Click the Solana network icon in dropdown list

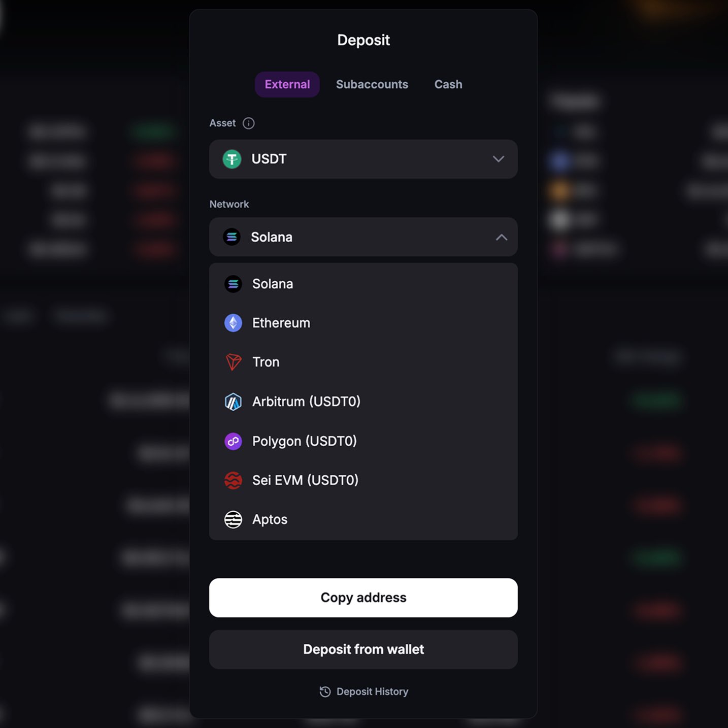pyautogui.click(x=233, y=284)
